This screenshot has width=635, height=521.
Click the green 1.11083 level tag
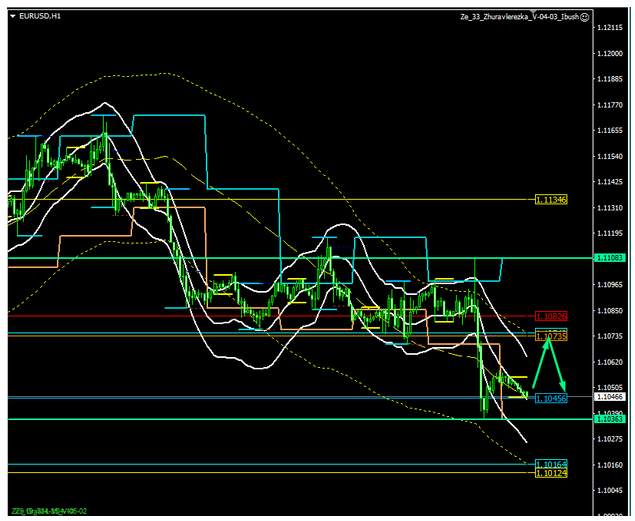[x=614, y=258]
